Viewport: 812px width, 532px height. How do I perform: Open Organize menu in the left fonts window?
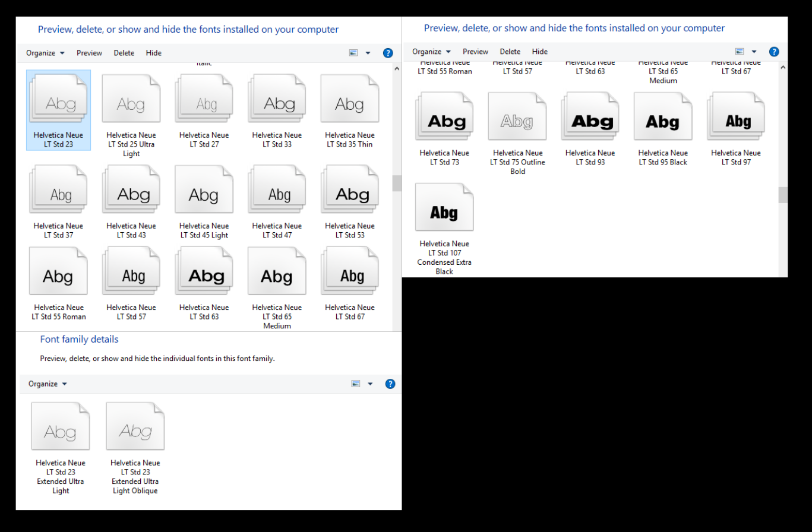click(45, 53)
